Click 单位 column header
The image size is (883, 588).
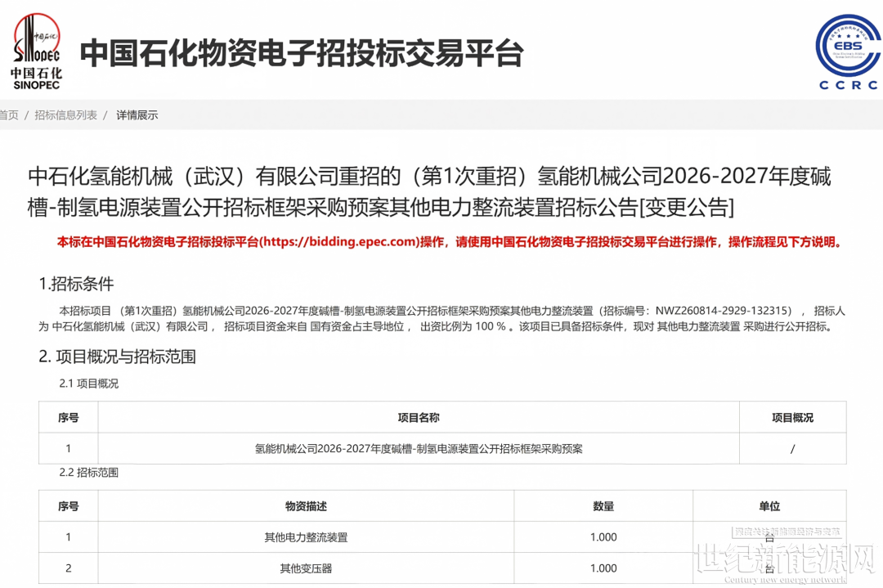(x=769, y=506)
